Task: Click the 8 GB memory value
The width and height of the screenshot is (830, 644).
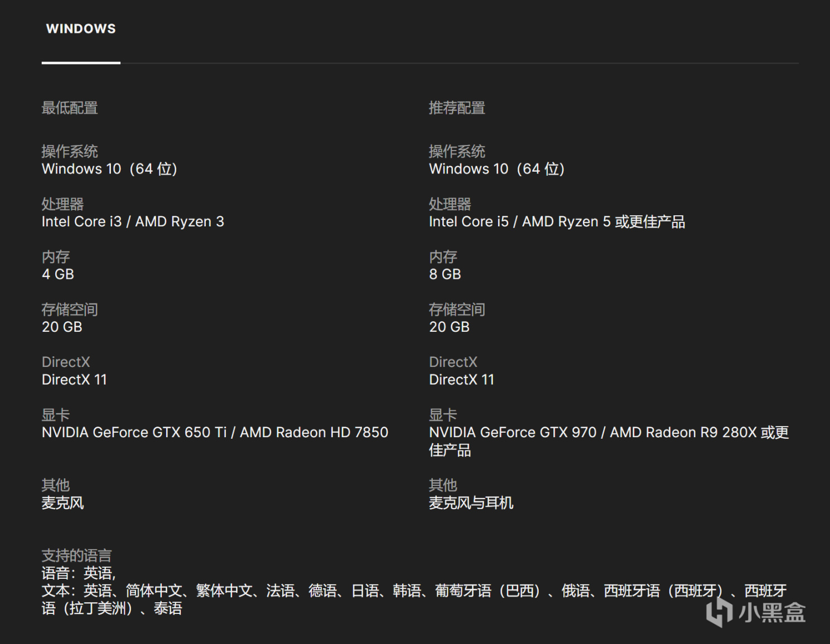Action: click(445, 274)
